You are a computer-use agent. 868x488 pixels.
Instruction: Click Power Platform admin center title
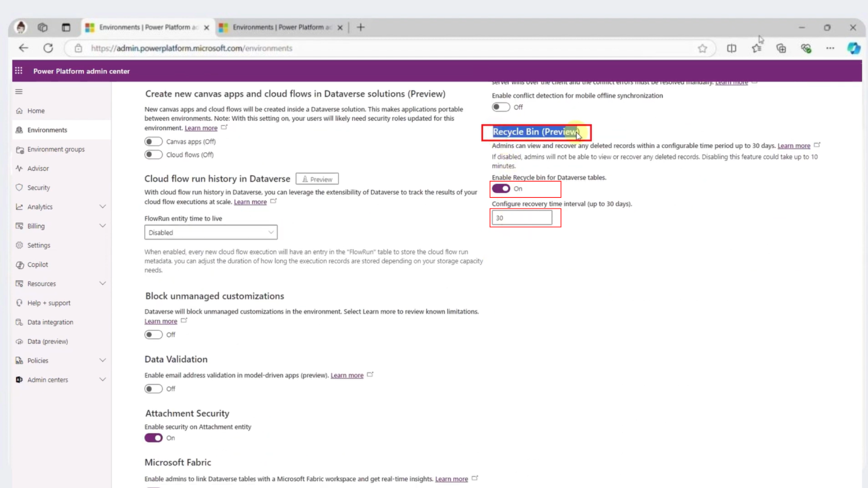point(81,71)
